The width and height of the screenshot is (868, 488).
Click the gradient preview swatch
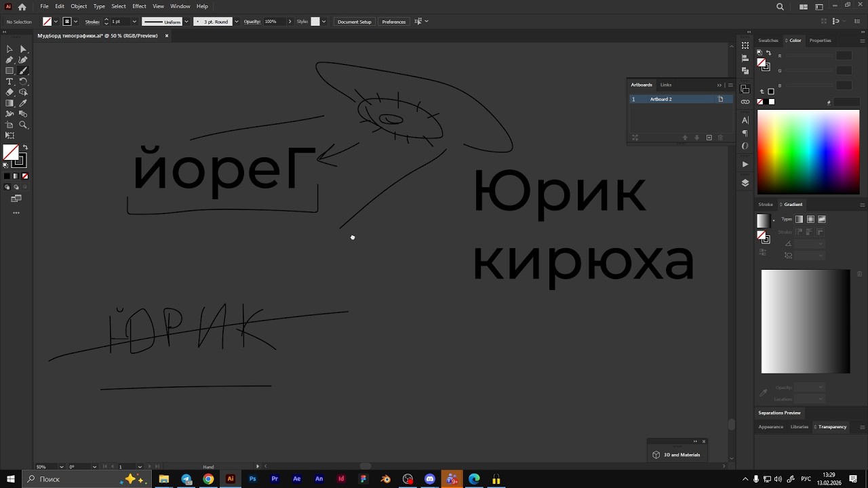764,221
